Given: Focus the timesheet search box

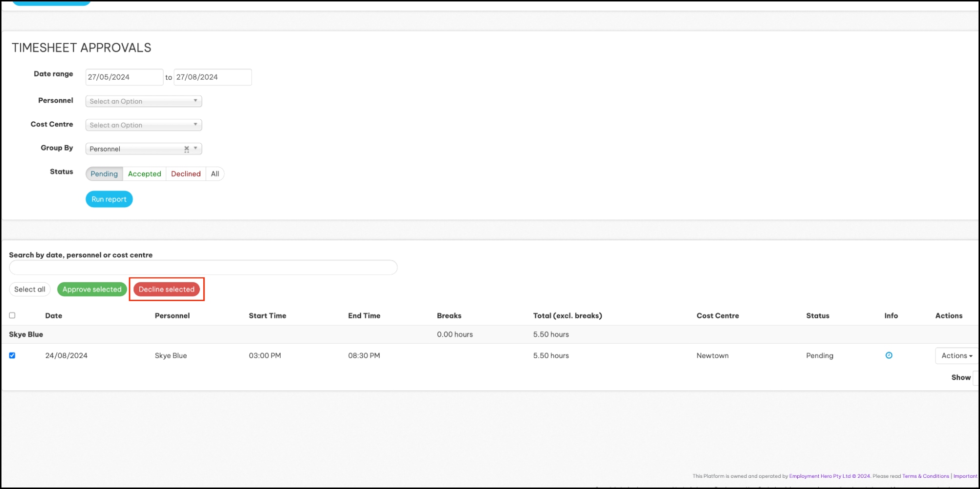Looking at the screenshot, I should (203, 267).
